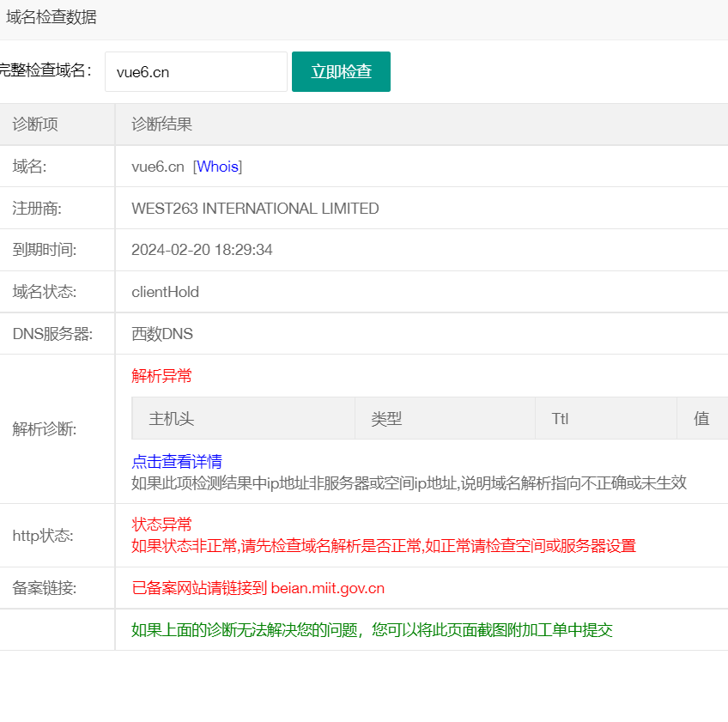This screenshot has height=722, width=728.
Task: Click the clientHold domain status value
Action: pos(165,292)
